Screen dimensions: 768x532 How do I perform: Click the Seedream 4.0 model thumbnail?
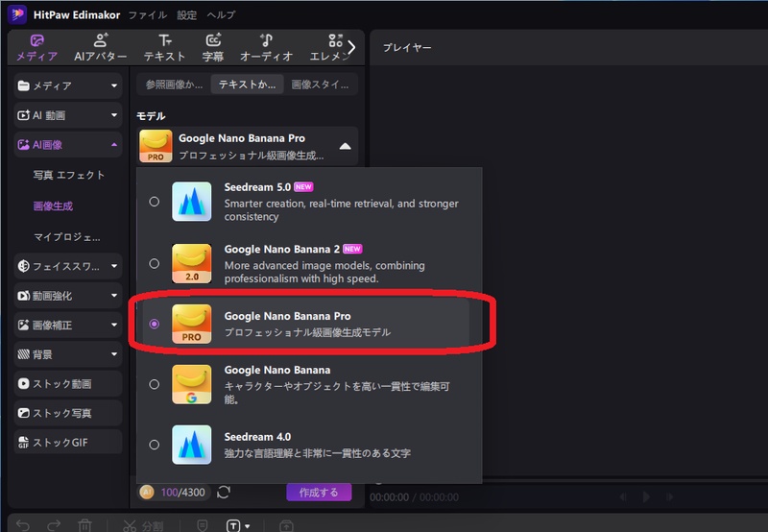point(191,445)
